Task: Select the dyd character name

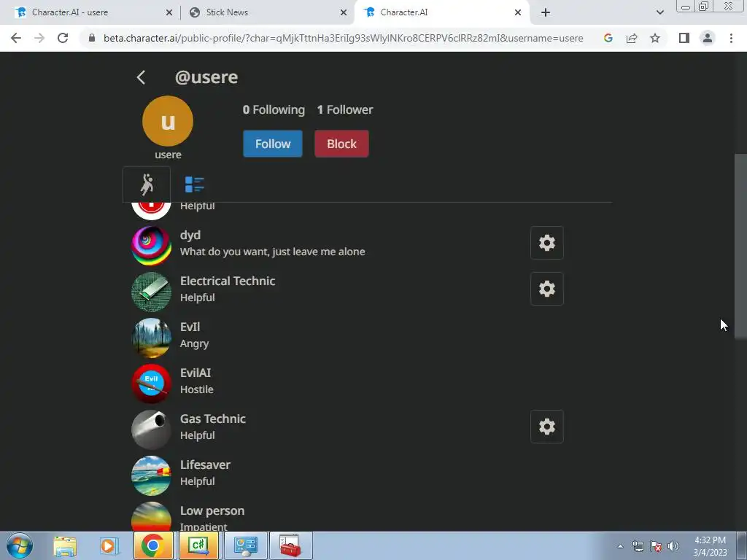Action: tap(190, 236)
